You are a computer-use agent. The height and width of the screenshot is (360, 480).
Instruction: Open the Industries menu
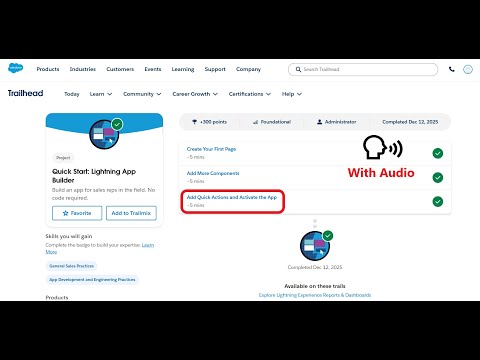coord(83,69)
